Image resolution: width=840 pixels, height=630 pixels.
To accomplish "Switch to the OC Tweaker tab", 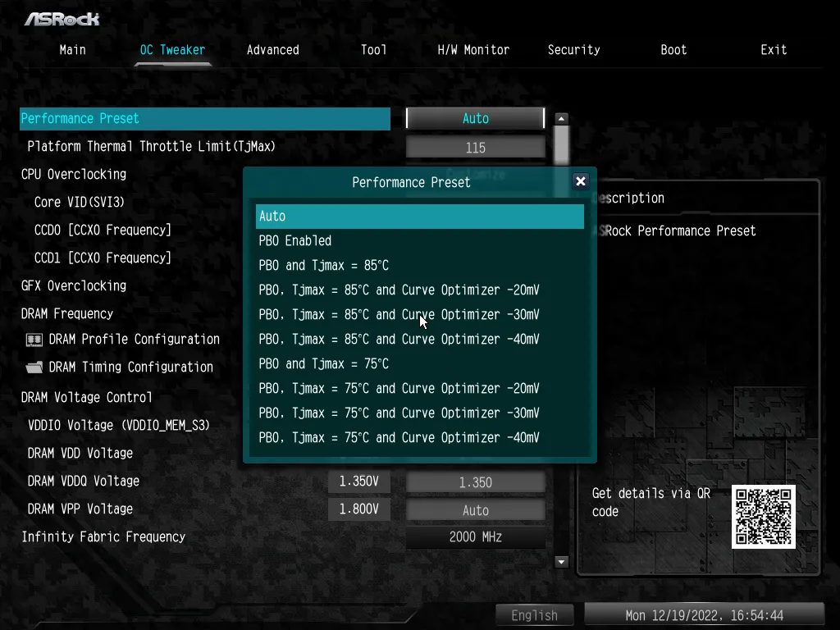I will pyautogui.click(x=172, y=50).
